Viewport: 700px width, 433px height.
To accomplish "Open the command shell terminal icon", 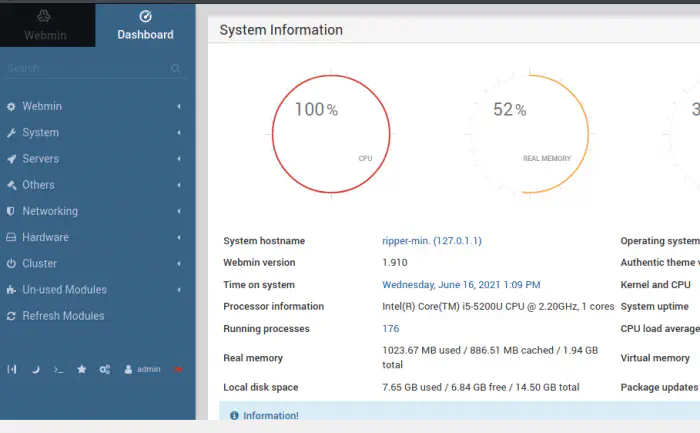I will [58, 369].
